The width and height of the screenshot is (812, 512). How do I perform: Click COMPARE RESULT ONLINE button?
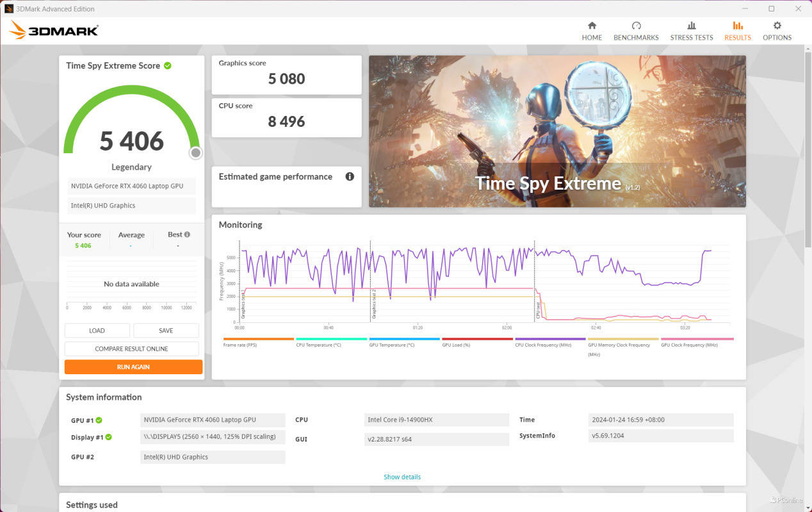tap(132, 349)
